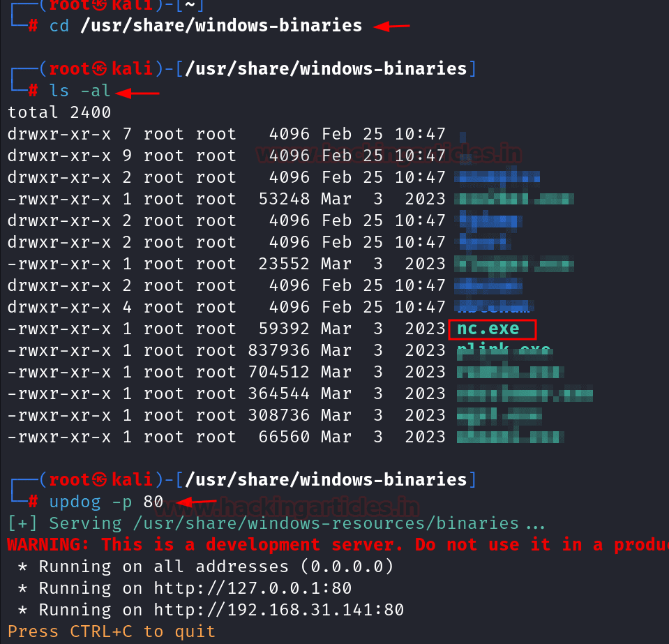Viewport: 669px width, 644px height.
Task: Select the file size 837936
Action: (278, 350)
